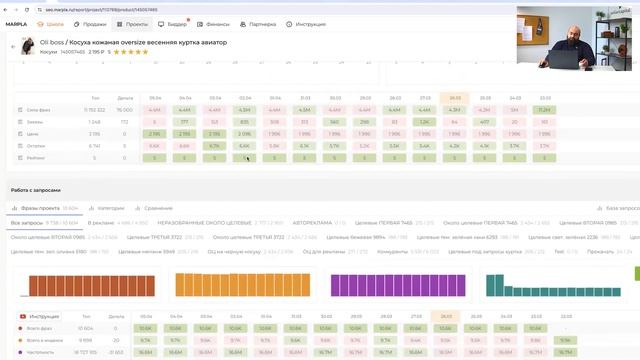Screen dimensions: 640x360
Task: Reload the page with the refresh icon
Action: pos(27,10)
